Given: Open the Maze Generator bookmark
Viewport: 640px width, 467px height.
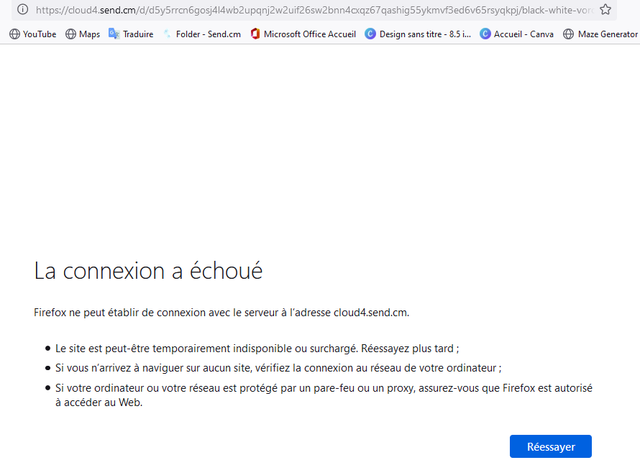Looking at the screenshot, I should pos(600,34).
